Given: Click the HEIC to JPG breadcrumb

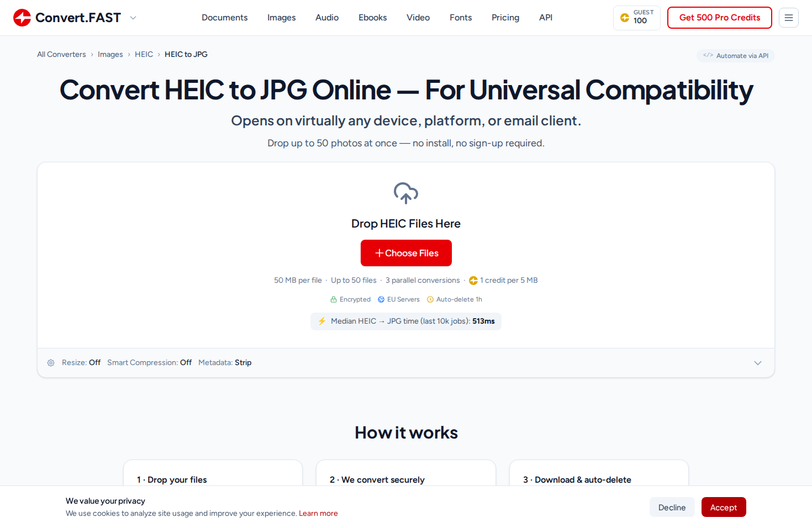Looking at the screenshot, I should click(186, 54).
